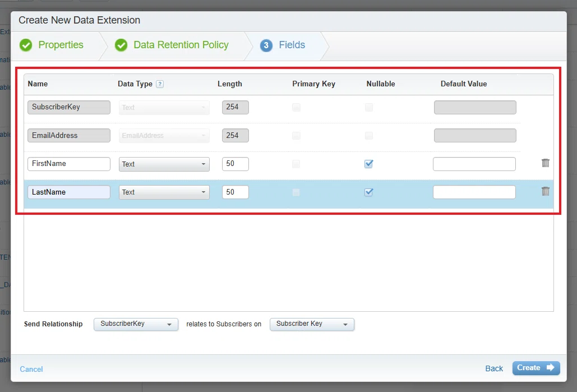Screen dimensions: 577x392
Task: Click Default Value field for SubscriberKey
Action: tap(475, 107)
